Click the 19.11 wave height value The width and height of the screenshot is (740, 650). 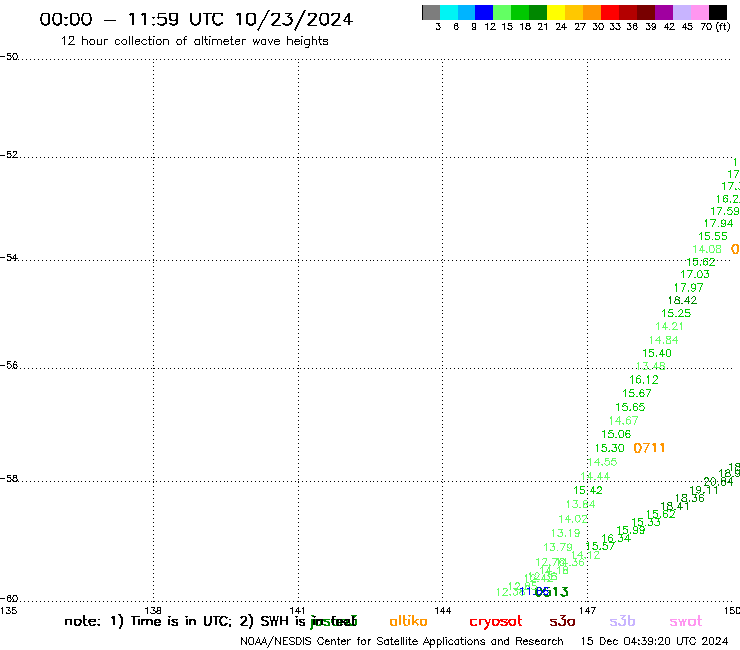point(704,490)
